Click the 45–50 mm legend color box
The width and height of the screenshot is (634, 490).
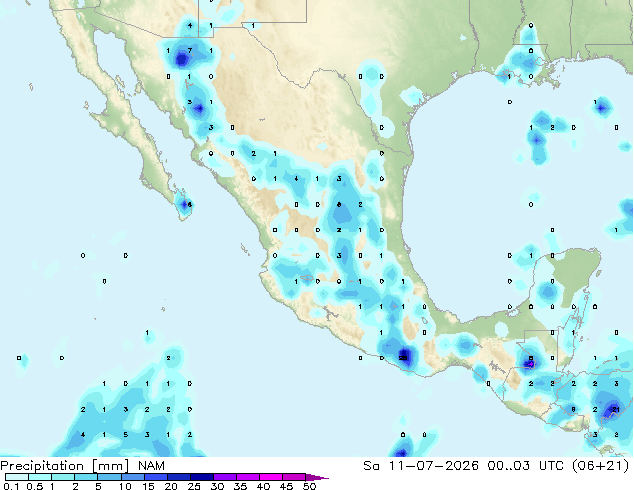tap(294, 477)
